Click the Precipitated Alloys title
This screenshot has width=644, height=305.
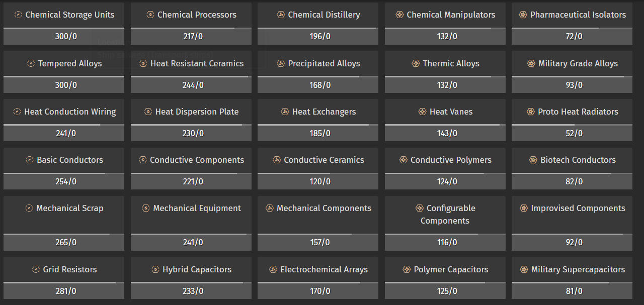tap(324, 63)
